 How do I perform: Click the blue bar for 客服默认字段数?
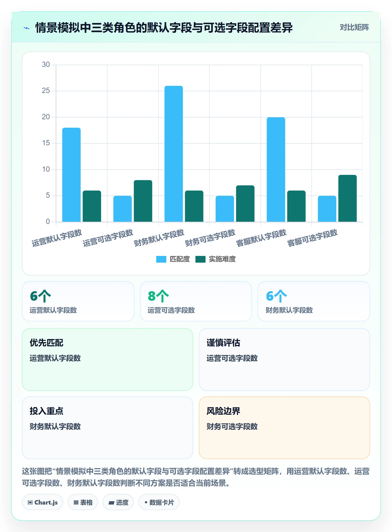point(276,169)
